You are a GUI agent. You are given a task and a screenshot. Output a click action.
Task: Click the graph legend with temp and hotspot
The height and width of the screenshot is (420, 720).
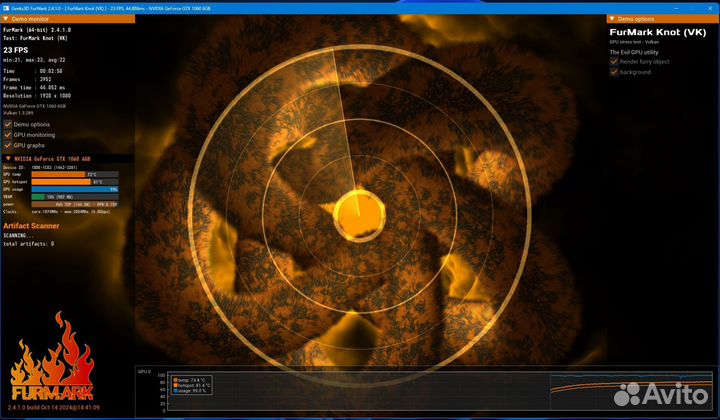[x=194, y=385]
